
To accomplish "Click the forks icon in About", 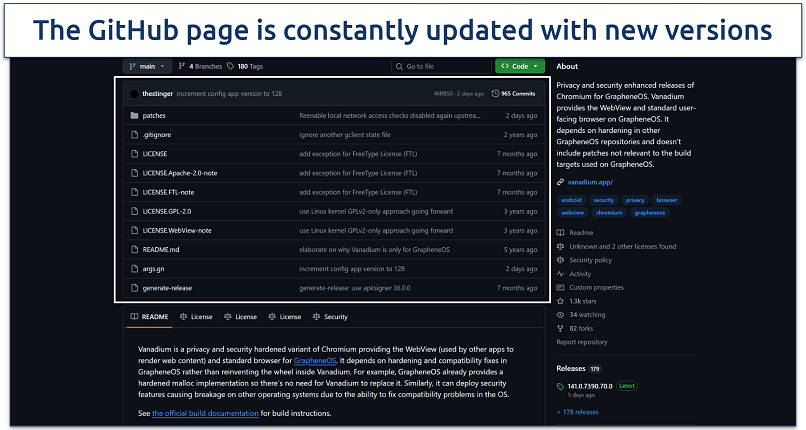I will (x=561, y=328).
